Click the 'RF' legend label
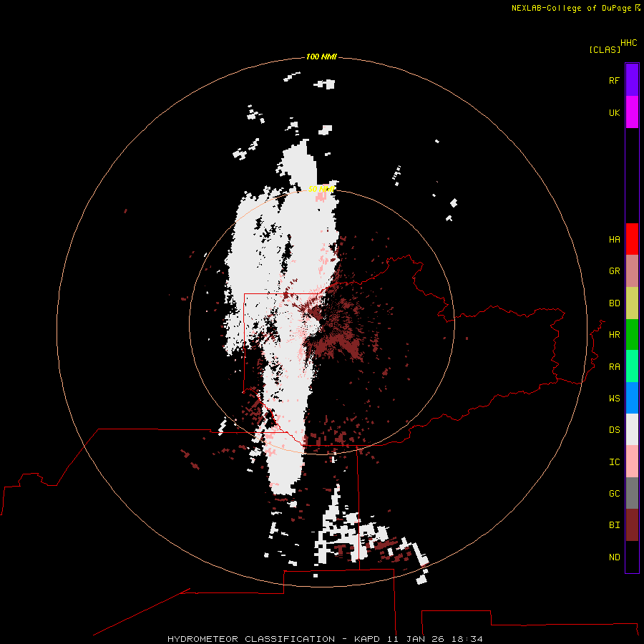The width and height of the screenshot is (644, 644). (614, 80)
